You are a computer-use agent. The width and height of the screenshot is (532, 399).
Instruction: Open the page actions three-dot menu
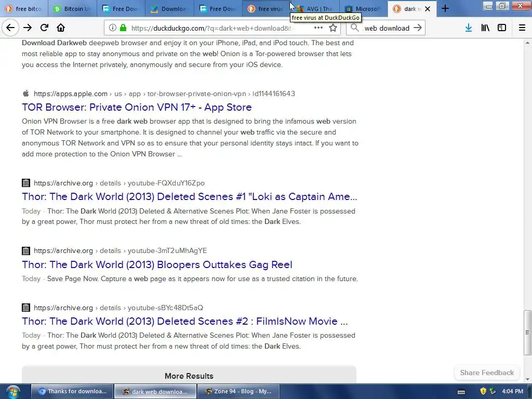click(318, 28)
